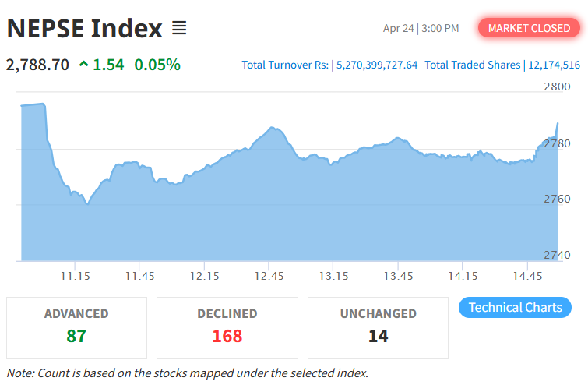
Task: Click the 12:45 time axis label
Action: coord(269,276)
